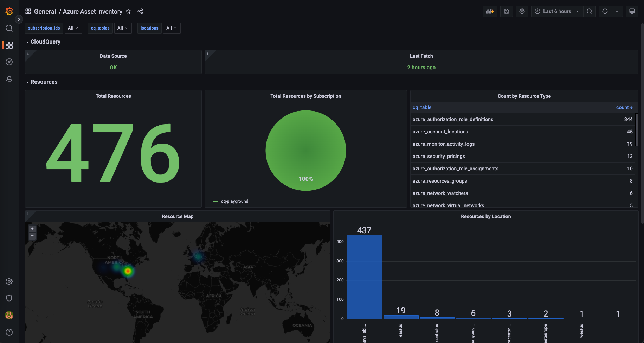Open Resource Map panel title menu
Viewport: 644px width, 343px height.
(x=178, y=216)
